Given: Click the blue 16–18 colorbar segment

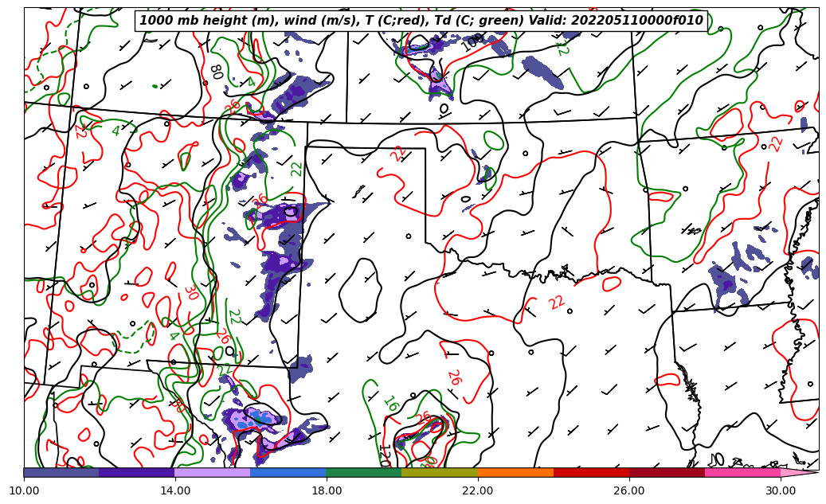Looking at the screenshot, I should pyautogui.click(x=288, y=472).
